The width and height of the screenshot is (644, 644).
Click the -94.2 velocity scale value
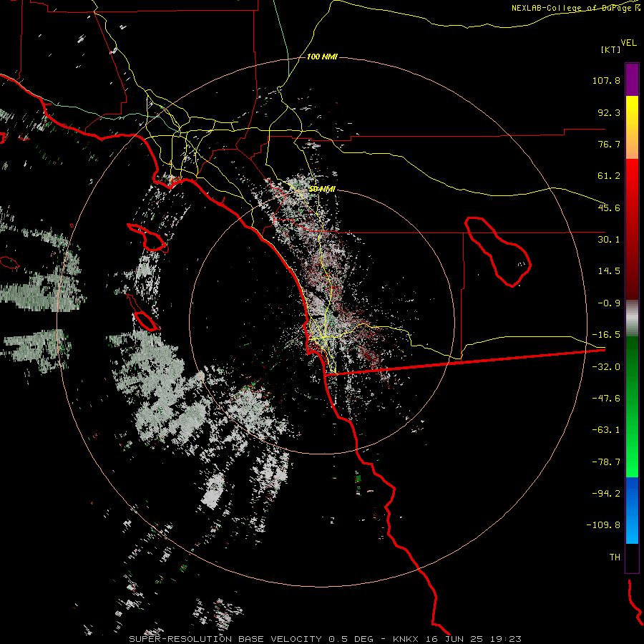tap(606, 494)
